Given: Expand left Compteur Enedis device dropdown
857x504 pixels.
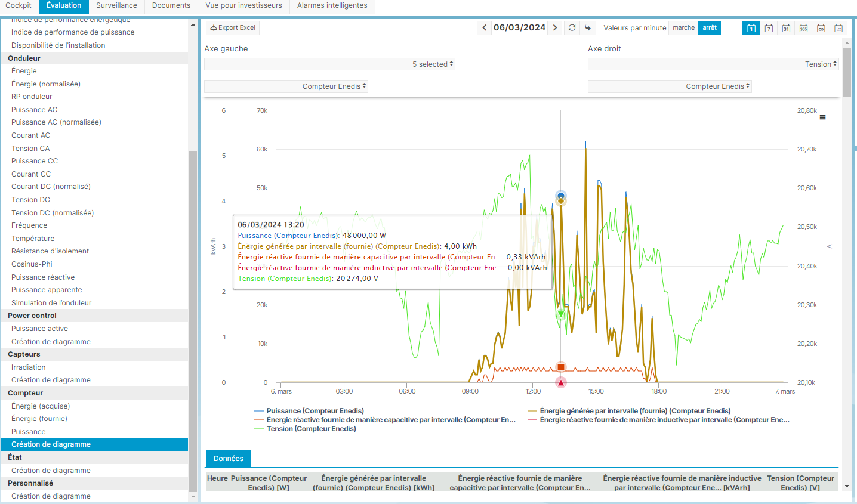Looking at the screenshot, I should pyautogui.click(x=286, y=86).
